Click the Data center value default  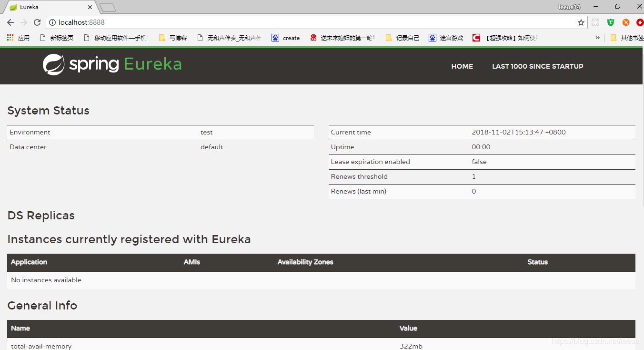(212, 147)
